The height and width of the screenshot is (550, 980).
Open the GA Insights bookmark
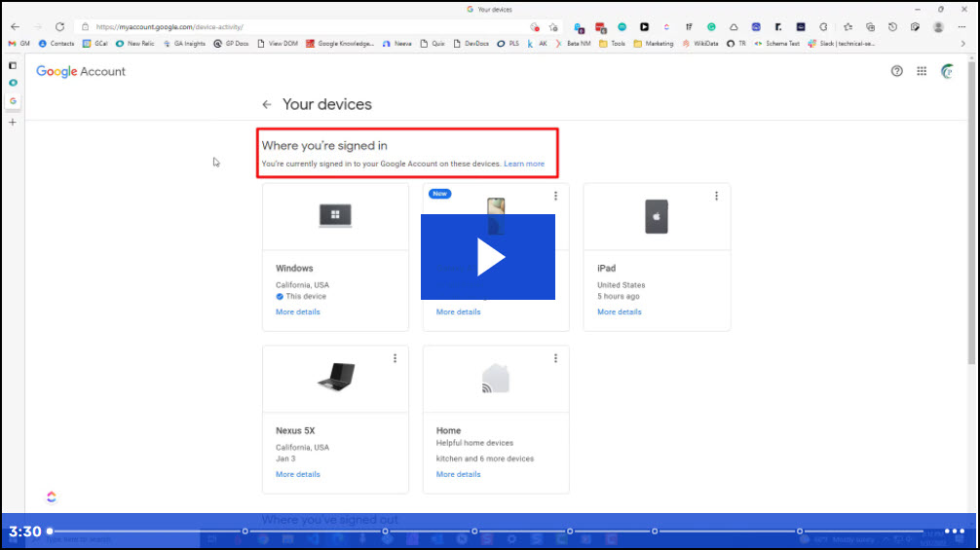[x=184, y=44]
